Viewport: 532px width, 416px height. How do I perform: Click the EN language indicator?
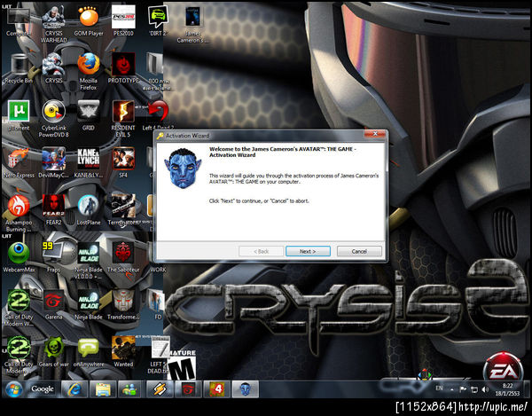pyautogui.click(x=439, y=389)
